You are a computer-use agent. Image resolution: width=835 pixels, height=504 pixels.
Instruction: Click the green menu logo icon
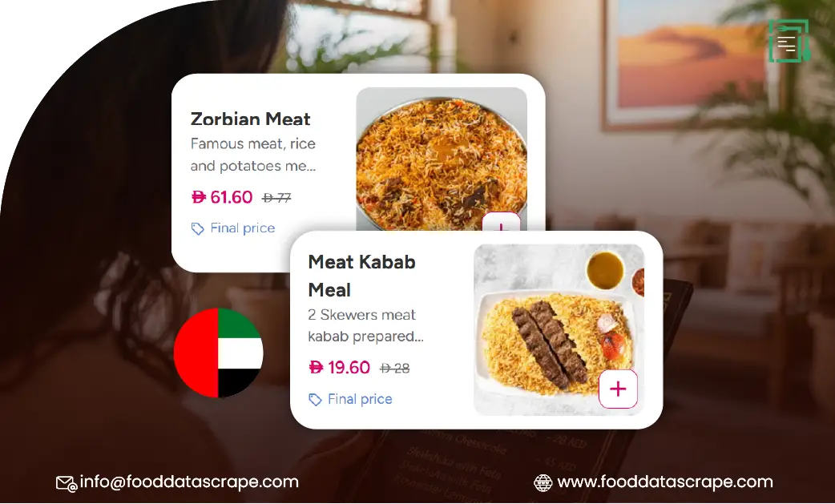tap(789, 41)
